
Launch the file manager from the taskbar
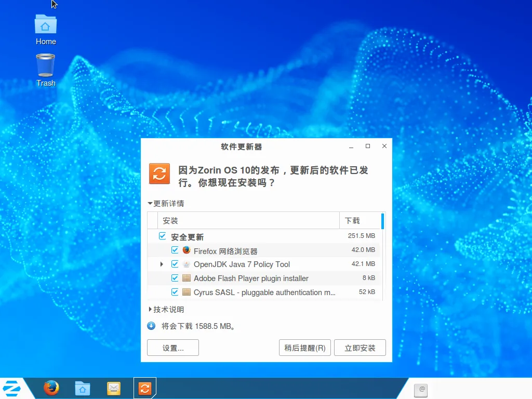coord(82,388)
